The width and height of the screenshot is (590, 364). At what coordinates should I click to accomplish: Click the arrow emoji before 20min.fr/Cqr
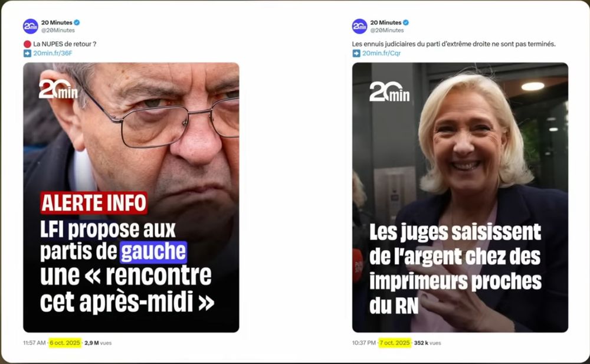click(356, 53)
